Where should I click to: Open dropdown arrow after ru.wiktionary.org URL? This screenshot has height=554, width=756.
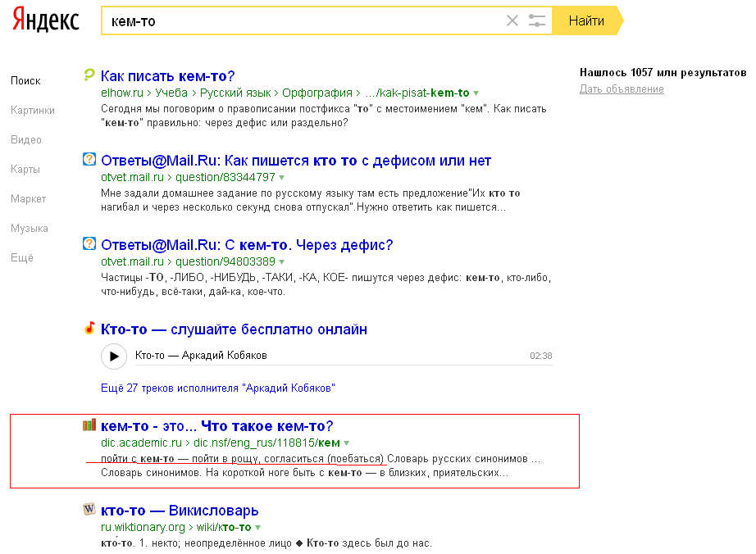click(x=258, y=528)
